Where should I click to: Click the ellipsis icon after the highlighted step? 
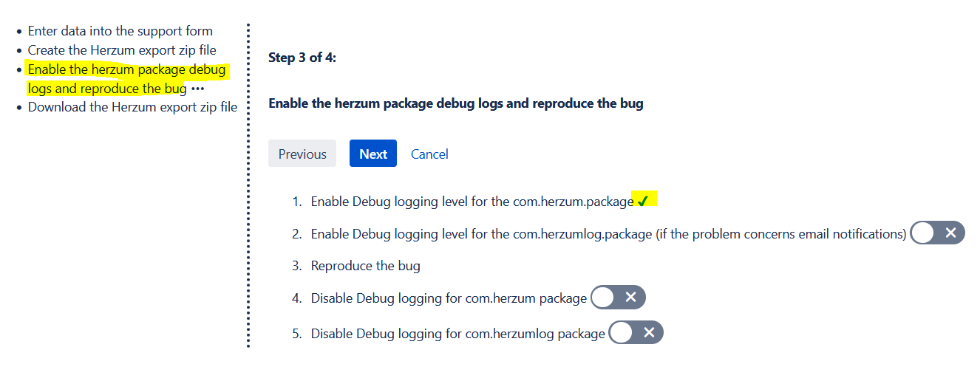(197, 89)
